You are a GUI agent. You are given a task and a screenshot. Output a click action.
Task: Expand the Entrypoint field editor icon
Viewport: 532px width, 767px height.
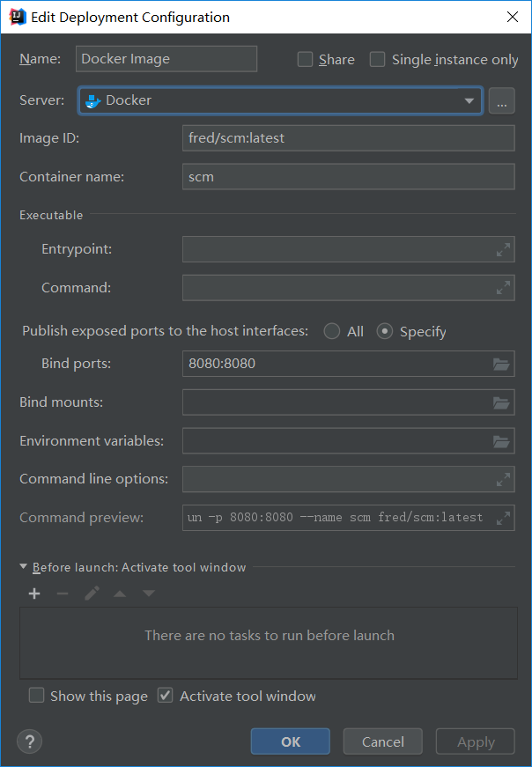pos(503,249)
